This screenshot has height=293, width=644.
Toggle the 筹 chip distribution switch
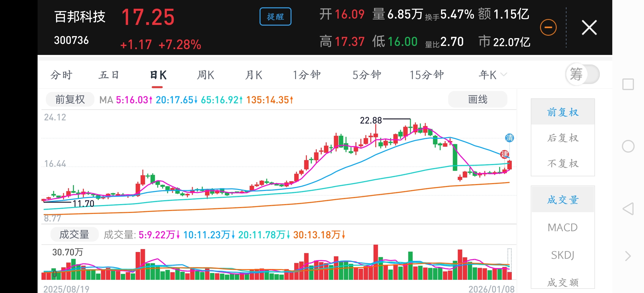(x=583, y=74)
